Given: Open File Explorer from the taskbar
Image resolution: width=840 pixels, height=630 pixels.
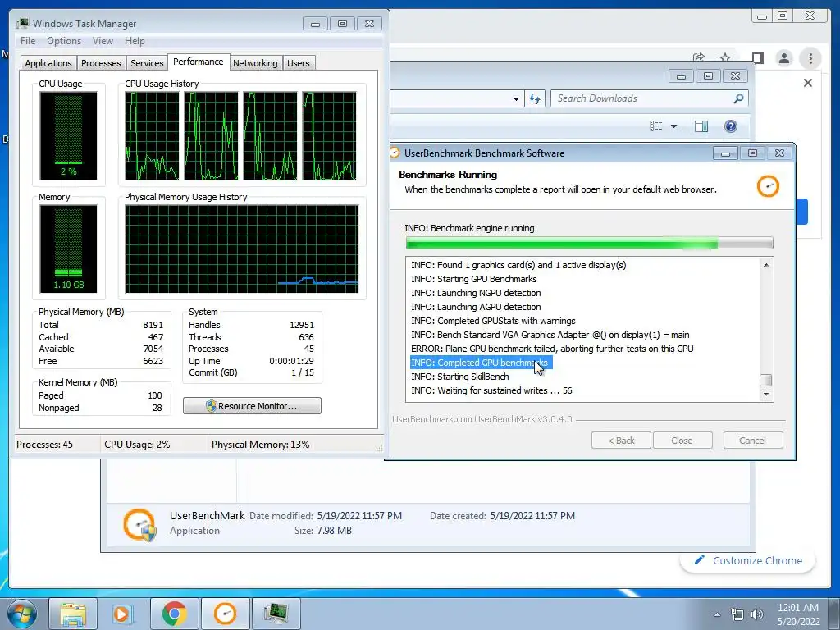Looking at the screenshot, I should [x=73, y=614].
